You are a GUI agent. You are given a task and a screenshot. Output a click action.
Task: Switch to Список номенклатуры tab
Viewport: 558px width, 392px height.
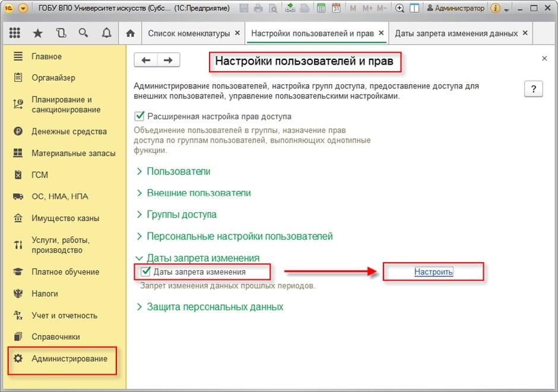click(x=188, y=33)
